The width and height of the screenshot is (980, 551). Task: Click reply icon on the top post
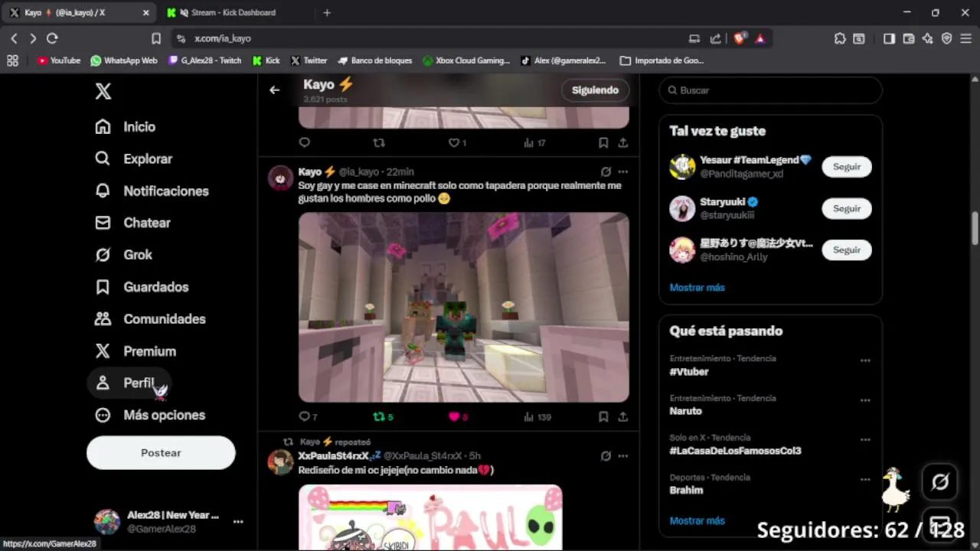[x=305, y=143]
